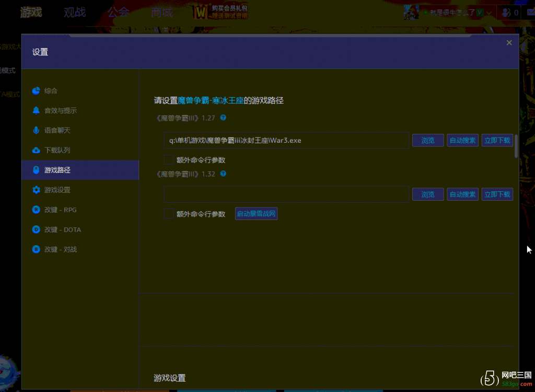
Task: Click the B icon for 改键 - 对战
Action: [x=36, y=249]
